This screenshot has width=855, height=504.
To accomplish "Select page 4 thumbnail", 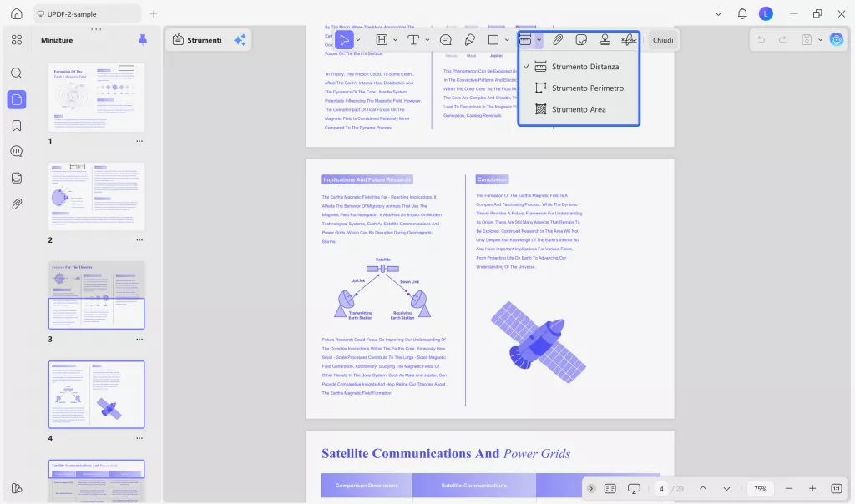I will pyautogui.click(x=97, y=395).
